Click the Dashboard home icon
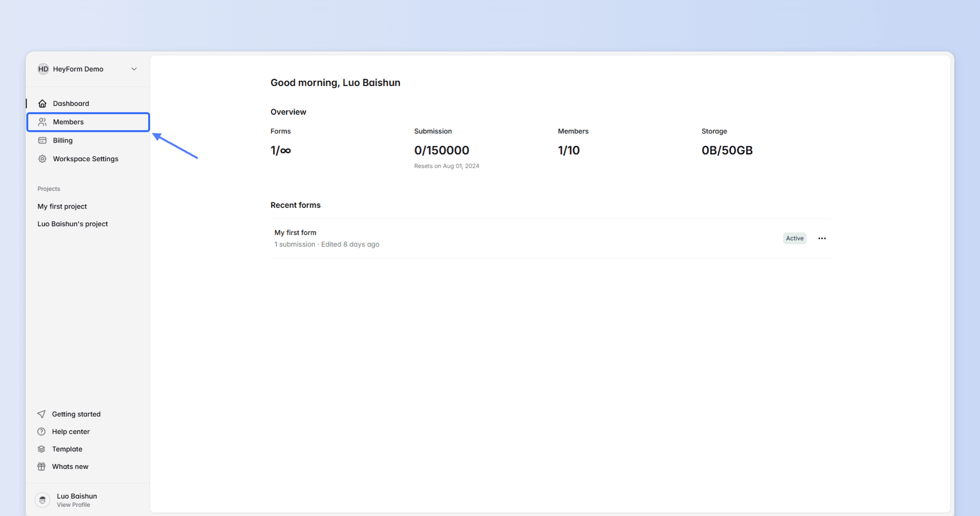The height and width of the screenshot is (516, 980). tap(42, 103)
